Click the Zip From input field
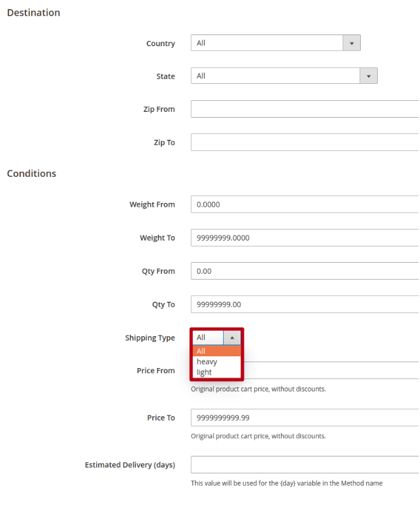Viewport: 420px width, 515px height. [304, 109]
